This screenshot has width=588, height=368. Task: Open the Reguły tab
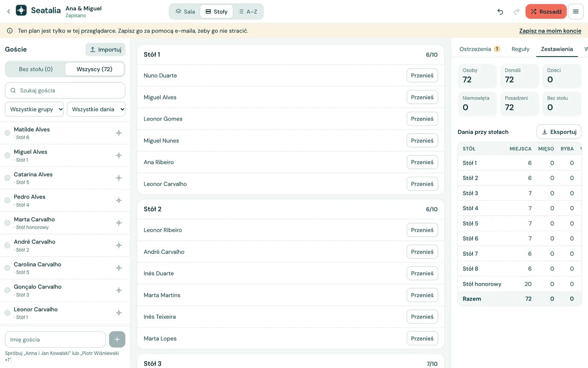(520, 49)
